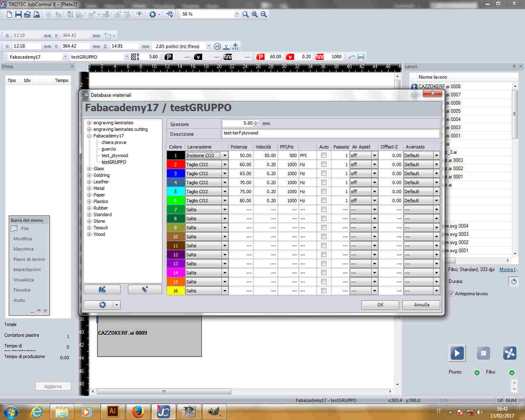Image resolution: width=525 pixels, height=420 pixels.
Task: Open the settings gear icon in top toolbar
Action: (x=153, y=14)
